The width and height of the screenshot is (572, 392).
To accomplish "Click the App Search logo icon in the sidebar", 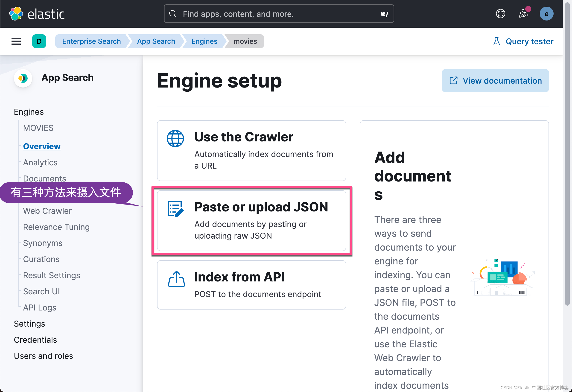I will (23, 78).
